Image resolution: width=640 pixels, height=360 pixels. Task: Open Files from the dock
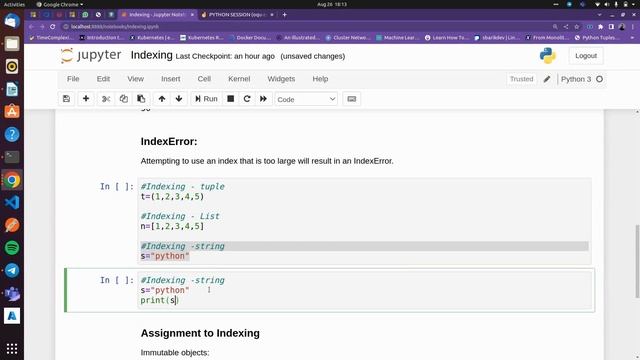(12, 44)
